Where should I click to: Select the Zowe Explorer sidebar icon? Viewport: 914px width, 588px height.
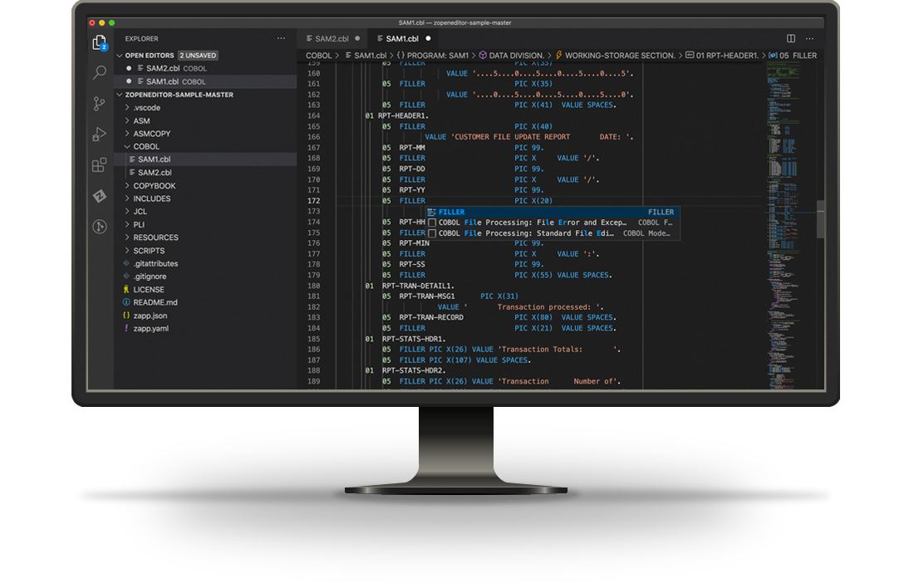(x=99, y=195)
